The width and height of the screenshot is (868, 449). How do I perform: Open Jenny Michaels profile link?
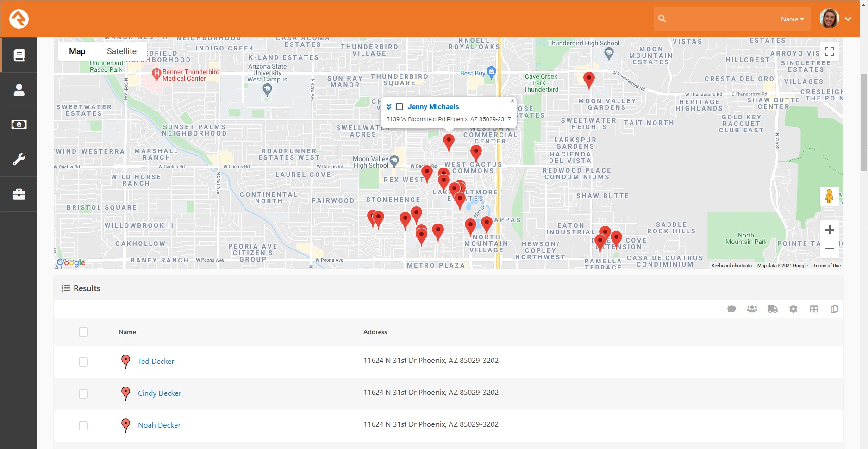coord(433,106)
